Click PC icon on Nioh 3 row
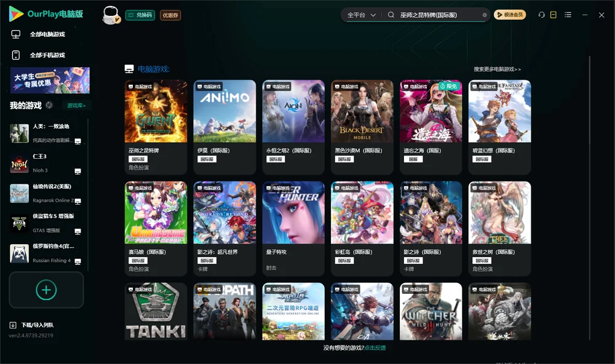The image size is (615, 364). point(77,172)
